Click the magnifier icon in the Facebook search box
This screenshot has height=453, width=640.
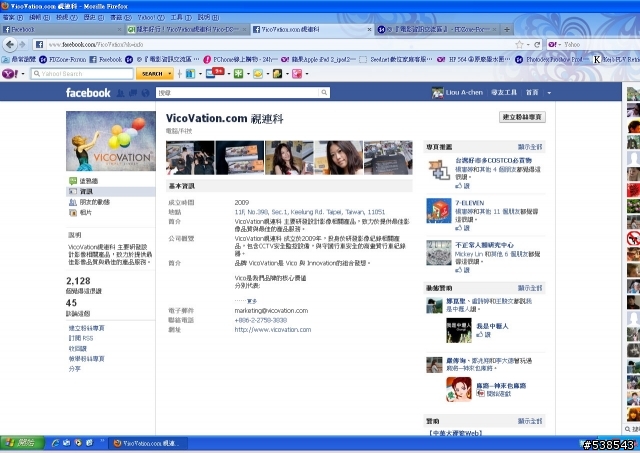[324, 93]
